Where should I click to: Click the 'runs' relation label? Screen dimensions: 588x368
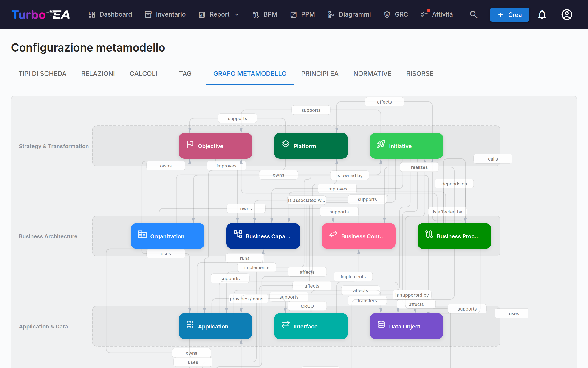[245, 258]
